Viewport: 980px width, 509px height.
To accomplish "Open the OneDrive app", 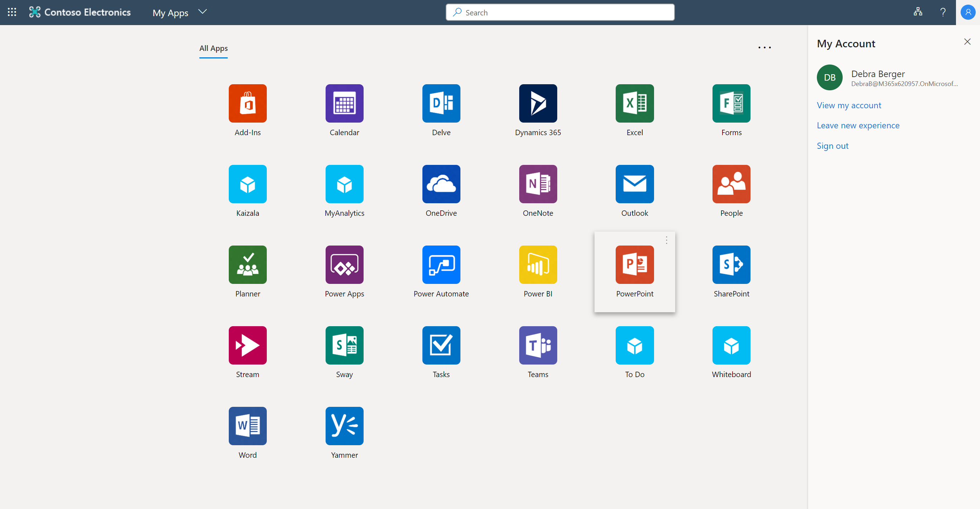I will [x=441, y=184].
